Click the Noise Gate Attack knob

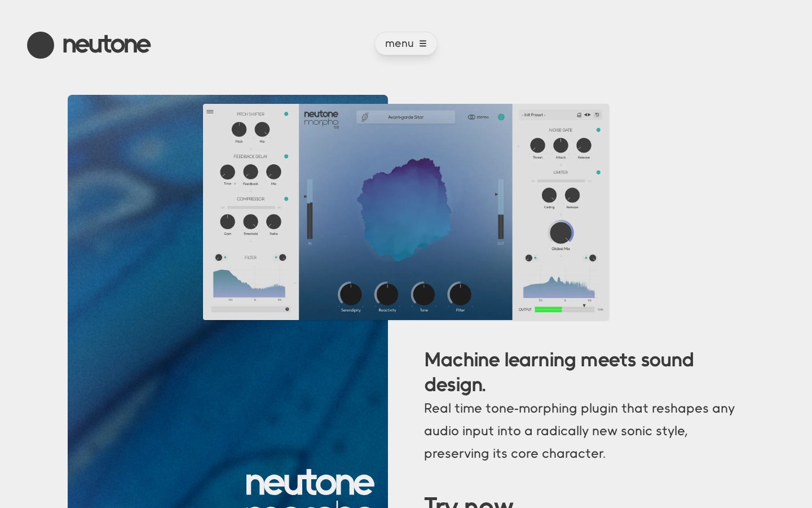561,146
